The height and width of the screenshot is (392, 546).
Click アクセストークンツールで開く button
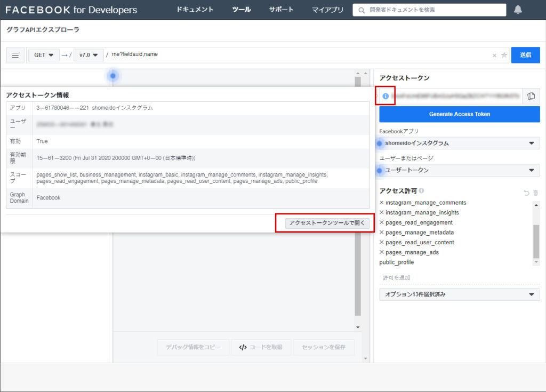tap(327, 223)
